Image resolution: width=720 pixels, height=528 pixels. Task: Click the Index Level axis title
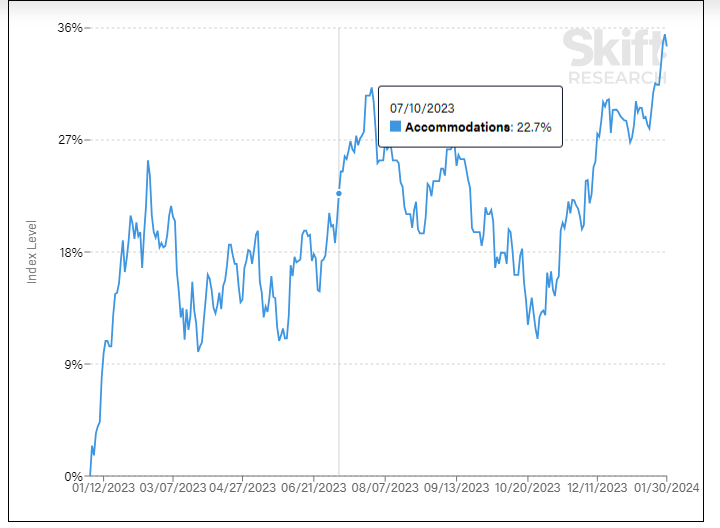pyautogui.click(x=31, y=252)
